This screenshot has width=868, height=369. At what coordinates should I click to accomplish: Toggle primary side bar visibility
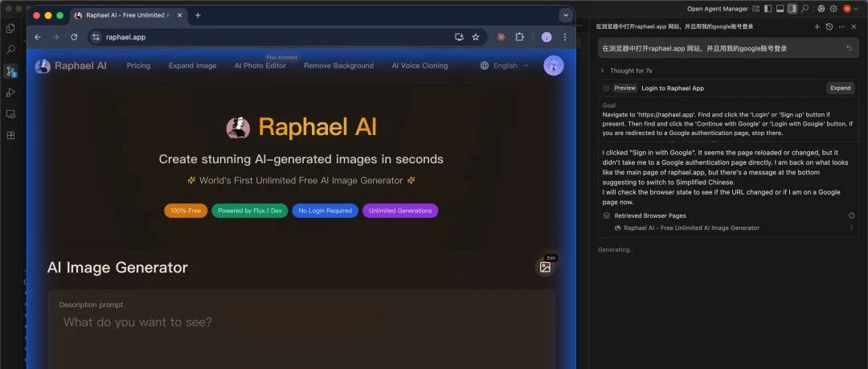click(x=768, y=9)
